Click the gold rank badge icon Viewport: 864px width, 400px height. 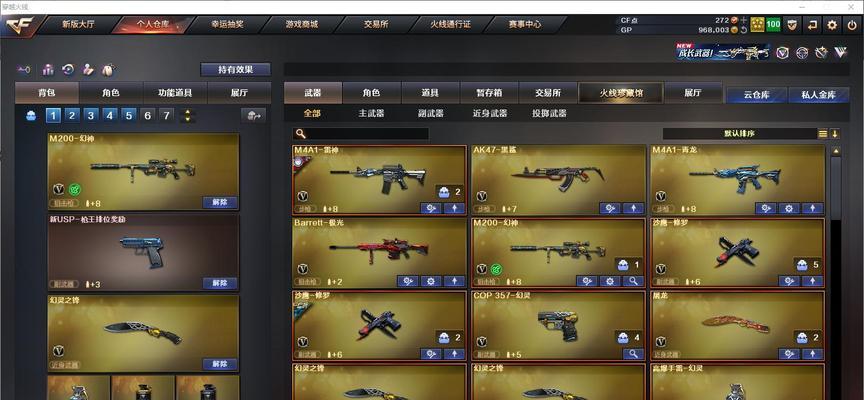758,25
